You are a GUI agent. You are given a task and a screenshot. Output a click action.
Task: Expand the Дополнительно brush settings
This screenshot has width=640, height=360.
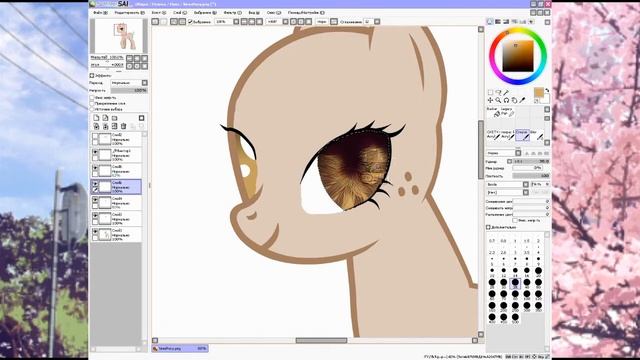point(488,227)
